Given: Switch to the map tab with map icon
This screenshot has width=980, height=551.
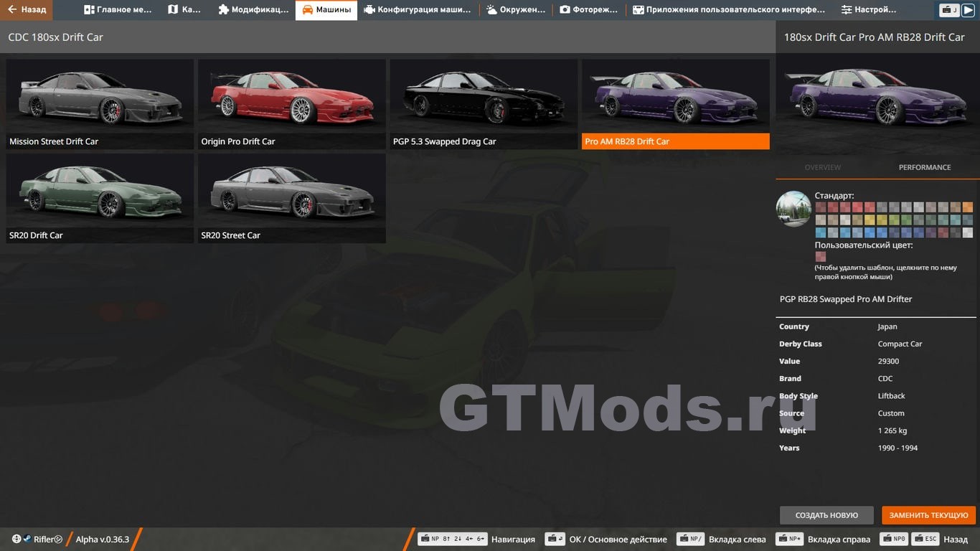Looking at the screenshot, I should click(184, 10).
